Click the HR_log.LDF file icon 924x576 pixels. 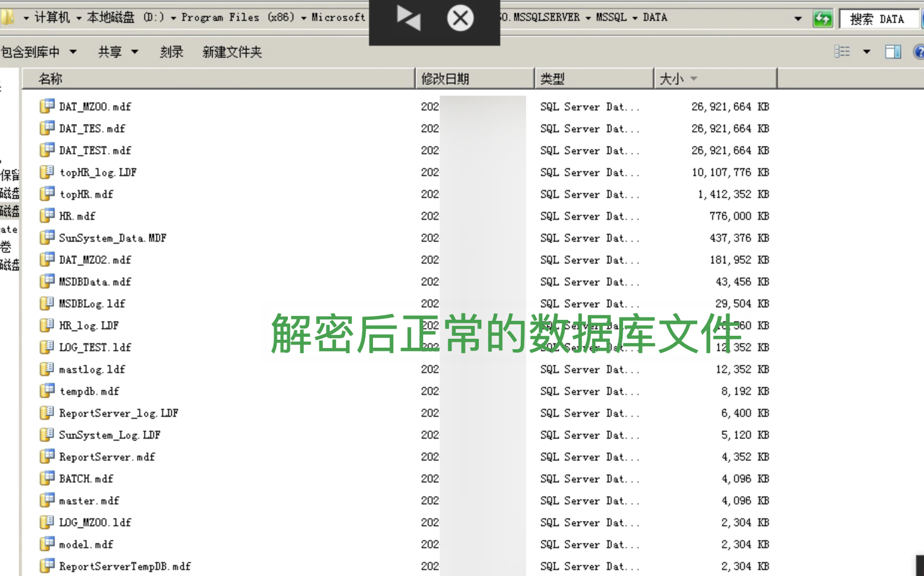[x=47, y=325]
